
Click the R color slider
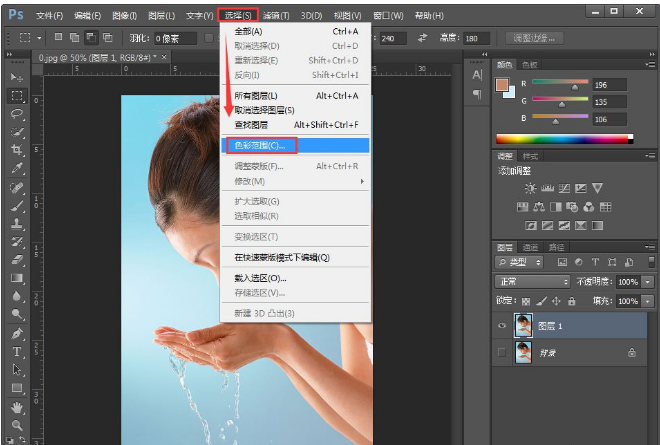(560, 84)
